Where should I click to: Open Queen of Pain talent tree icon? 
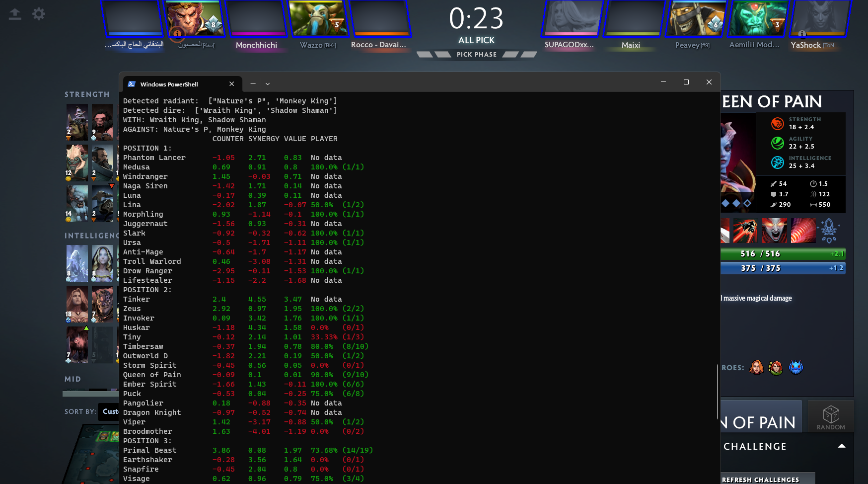pos(829,231)
